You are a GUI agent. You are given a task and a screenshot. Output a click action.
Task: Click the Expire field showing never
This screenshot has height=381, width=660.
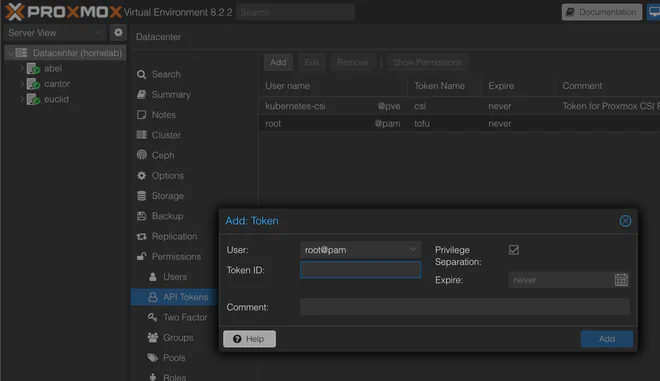pyautogui.click(x=561, y=280)
